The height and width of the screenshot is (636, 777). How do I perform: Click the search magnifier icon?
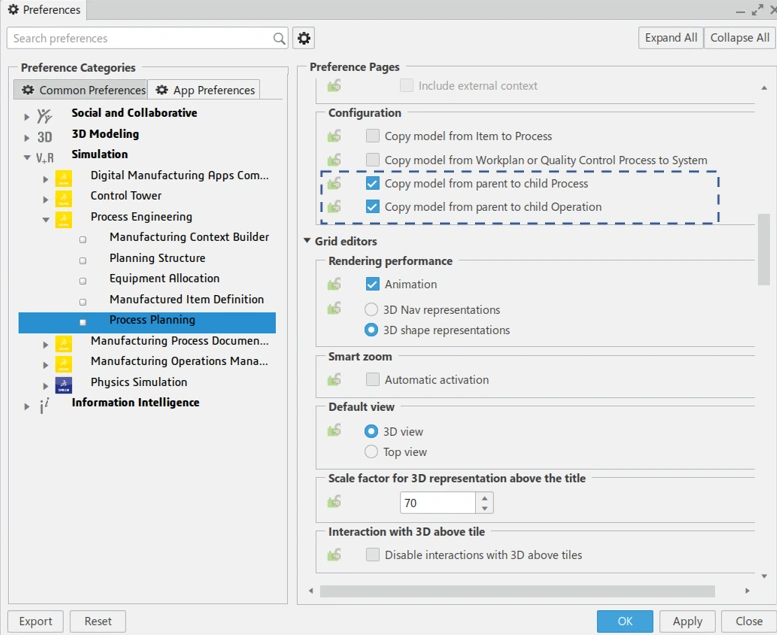[x=280, y=39]
